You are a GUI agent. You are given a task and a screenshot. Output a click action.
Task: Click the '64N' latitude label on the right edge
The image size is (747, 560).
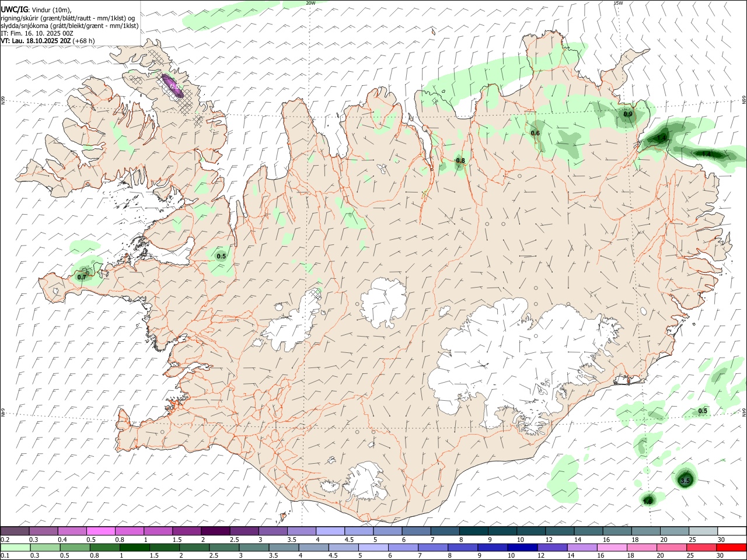pos(744,413)
